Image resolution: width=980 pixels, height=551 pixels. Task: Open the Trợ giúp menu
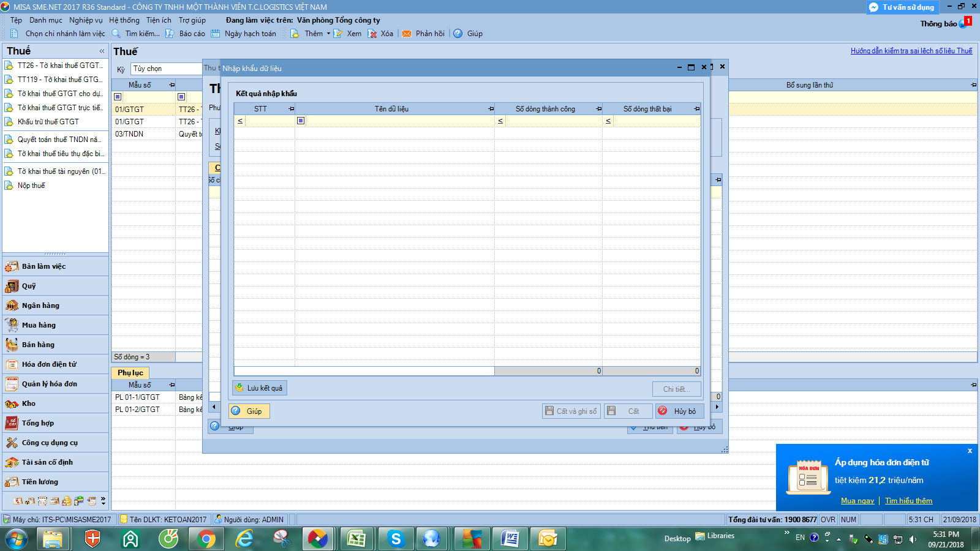pos(192,20)
